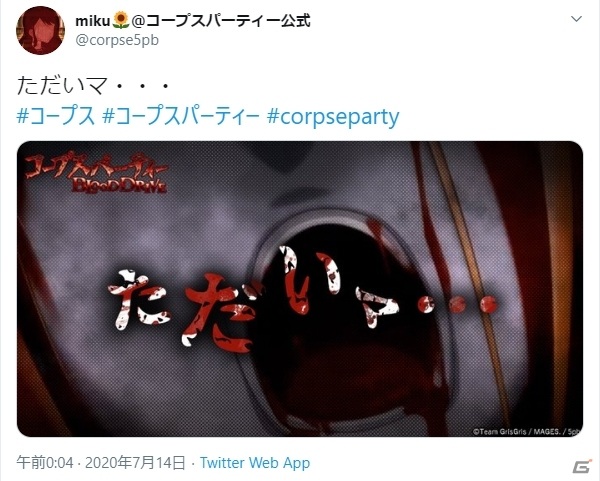Open hashtag #コープス
The height and width of the screenshot is (481, 600).
tap(56, 116)
